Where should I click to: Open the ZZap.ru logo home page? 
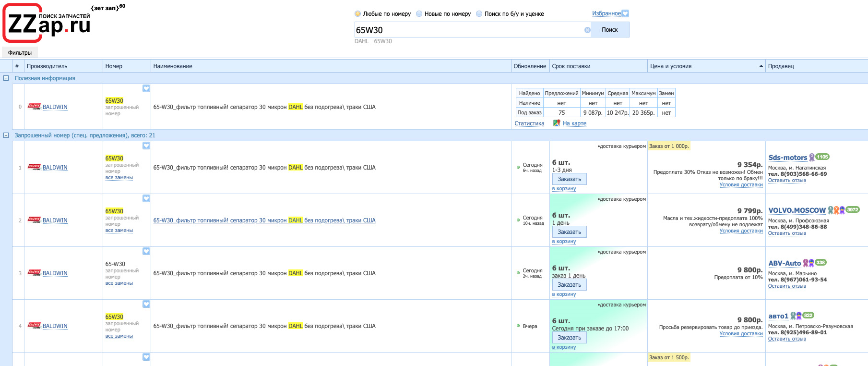(x=47, y=23)
